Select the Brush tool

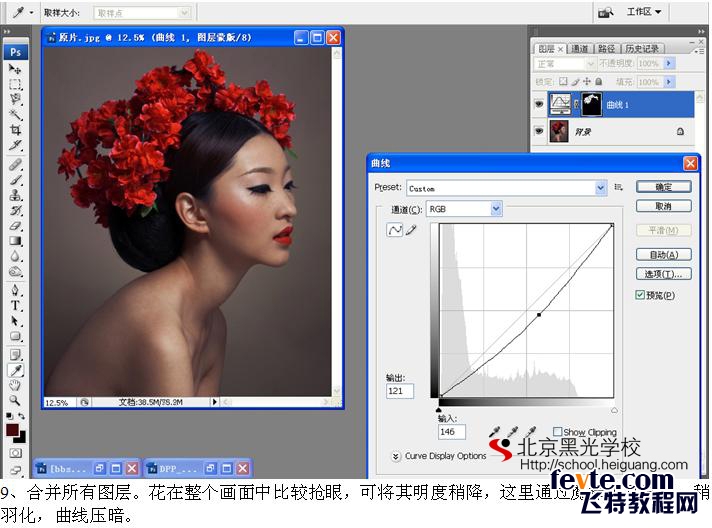tap(15, 180)
